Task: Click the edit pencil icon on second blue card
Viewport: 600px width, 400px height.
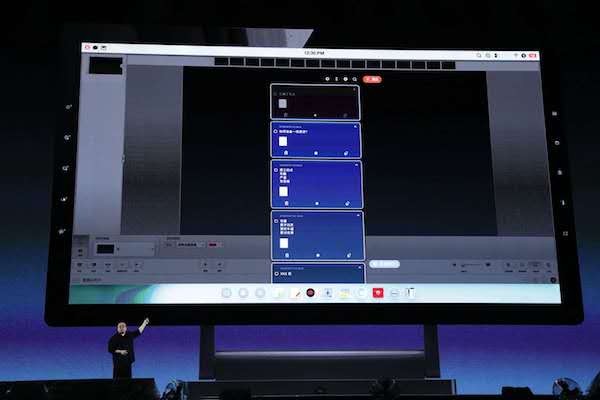Action: click(x=347, y=203)
